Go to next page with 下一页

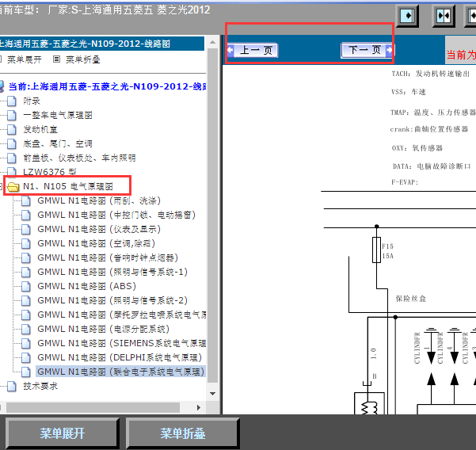[x=367, y=50]
